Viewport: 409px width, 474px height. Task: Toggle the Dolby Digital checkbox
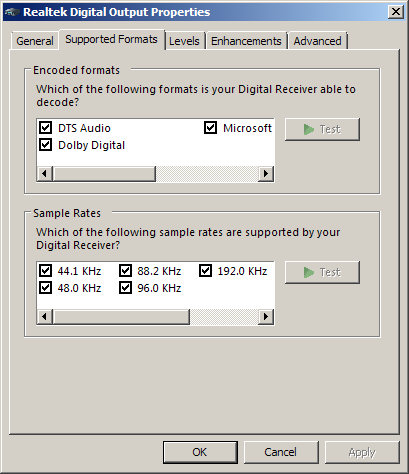[45, 145]
